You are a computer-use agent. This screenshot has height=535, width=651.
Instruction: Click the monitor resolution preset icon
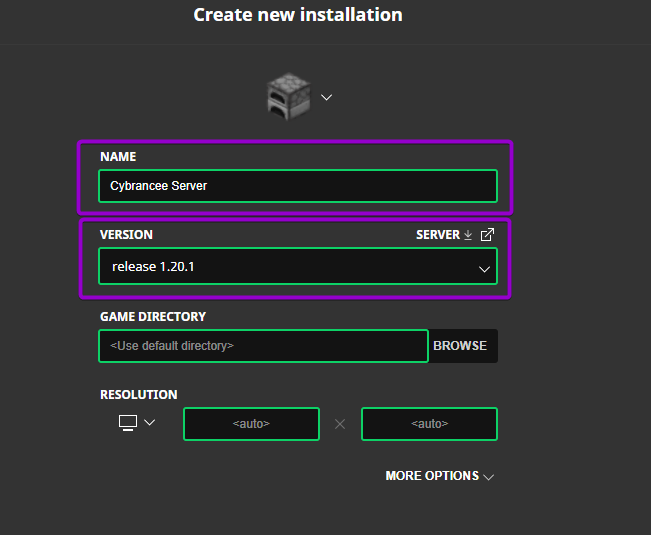pos(128,423)
